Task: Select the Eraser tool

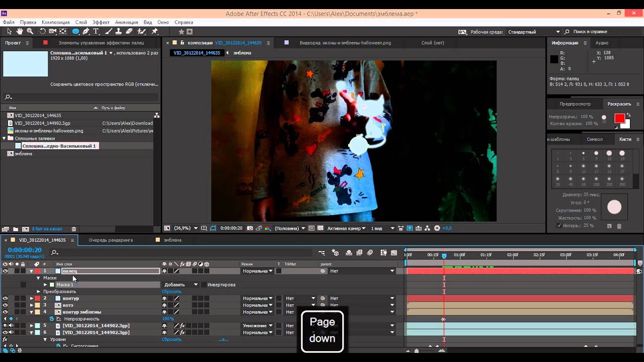Action: [x=129, y=31]
